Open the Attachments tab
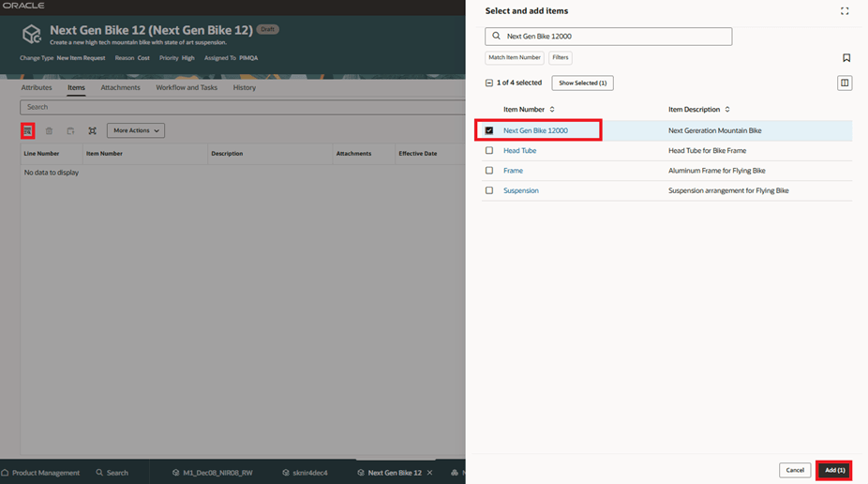The width and height of the screenshot is (868, 484). (120, 87)
